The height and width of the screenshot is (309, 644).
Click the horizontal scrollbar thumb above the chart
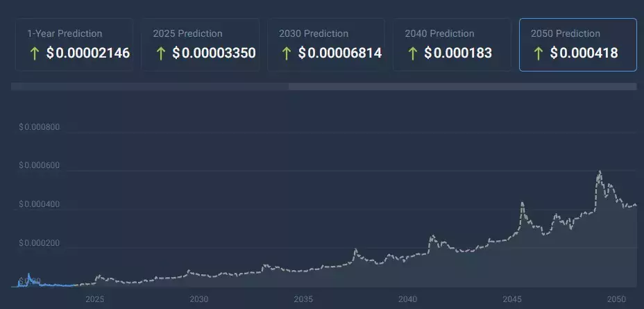coord(462,86)
